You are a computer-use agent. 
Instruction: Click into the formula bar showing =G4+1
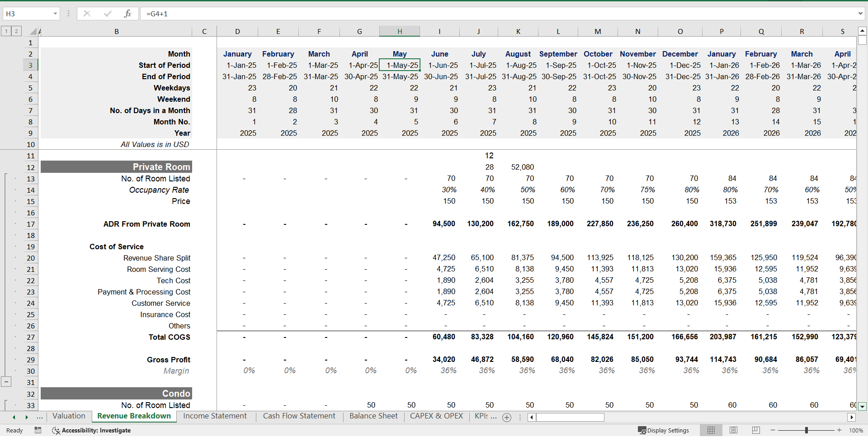point(497,14)
